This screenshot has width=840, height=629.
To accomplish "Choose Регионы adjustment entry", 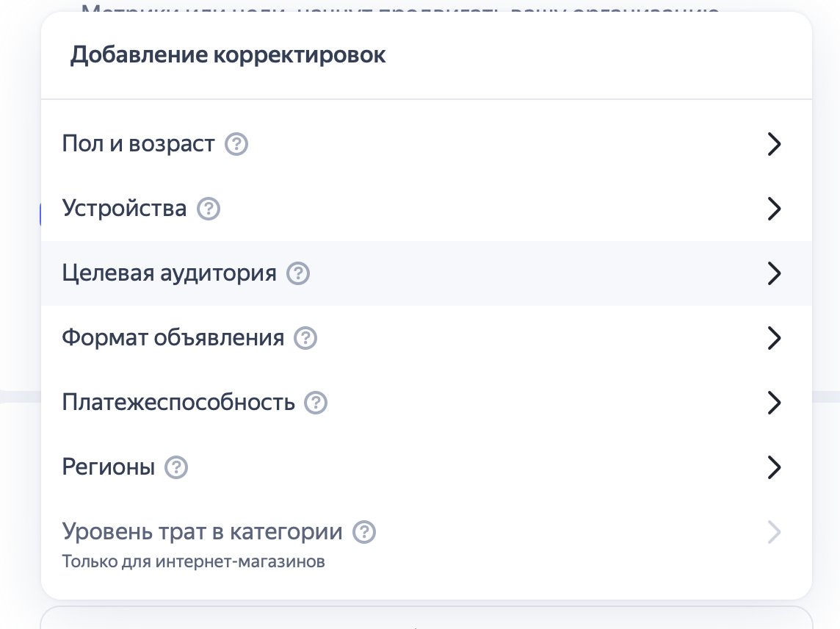I will (108, 467).
